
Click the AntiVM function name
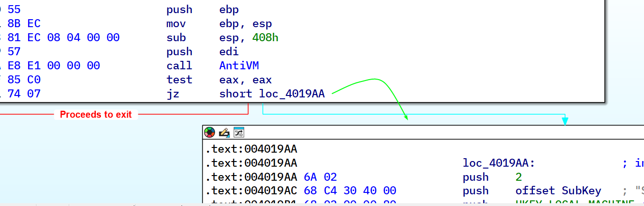point(239,66)
